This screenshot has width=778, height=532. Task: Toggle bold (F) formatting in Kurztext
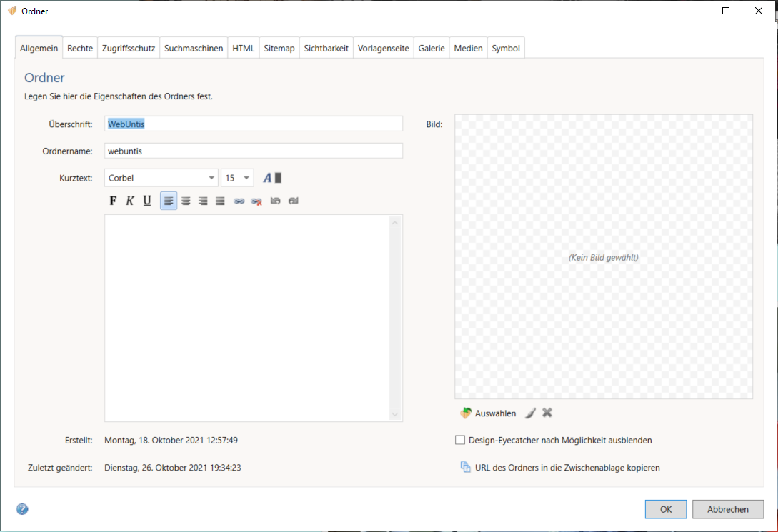click(113, 201)
